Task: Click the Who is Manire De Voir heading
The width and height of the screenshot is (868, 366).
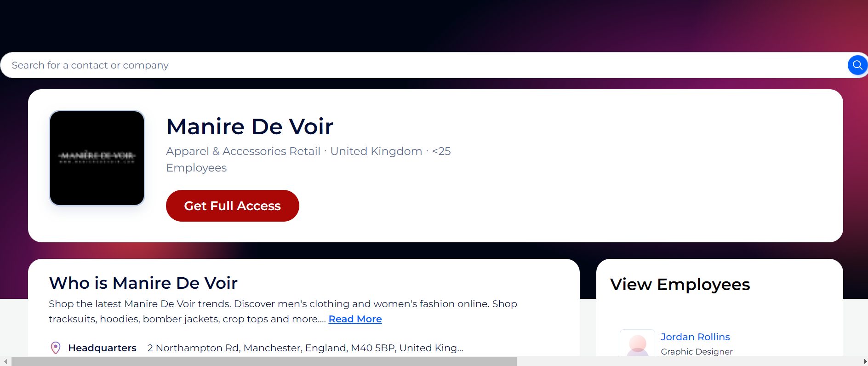Action: [x=143, y=283]
